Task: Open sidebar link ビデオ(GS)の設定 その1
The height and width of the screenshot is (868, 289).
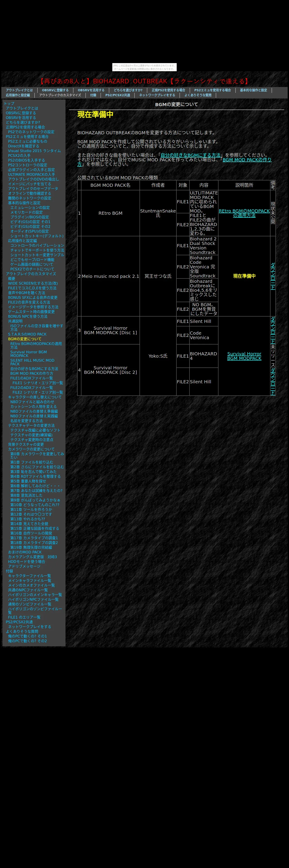Action: [30, 222]
